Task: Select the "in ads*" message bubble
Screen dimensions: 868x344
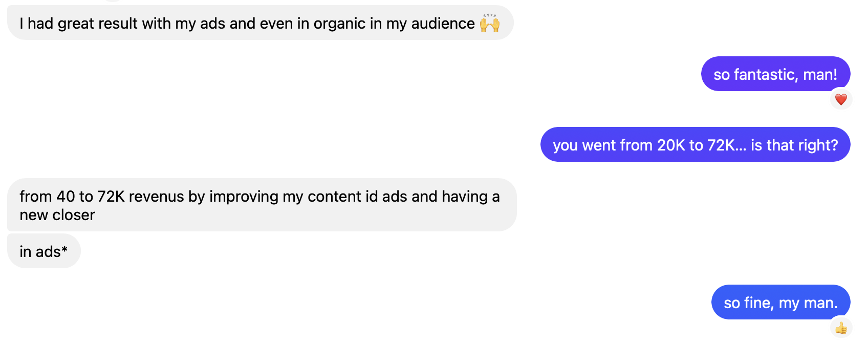Action: (x=44, y=251)
